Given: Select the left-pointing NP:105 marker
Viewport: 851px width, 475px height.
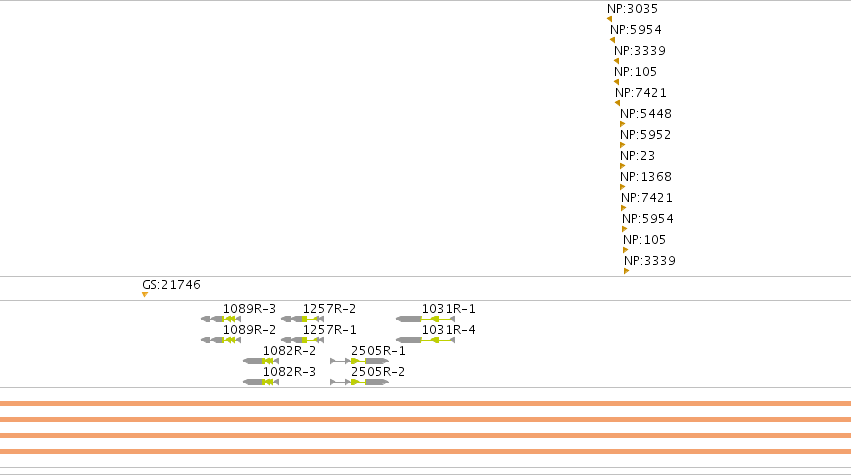Looking at the screenshot, I should [616, 83].
